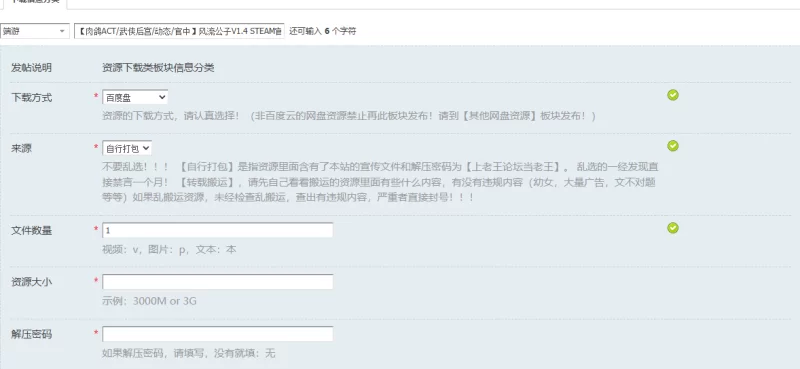Click the hint 资源的下载方式,请认真选择
Viewport: 800px width, 369px height.
349,116
